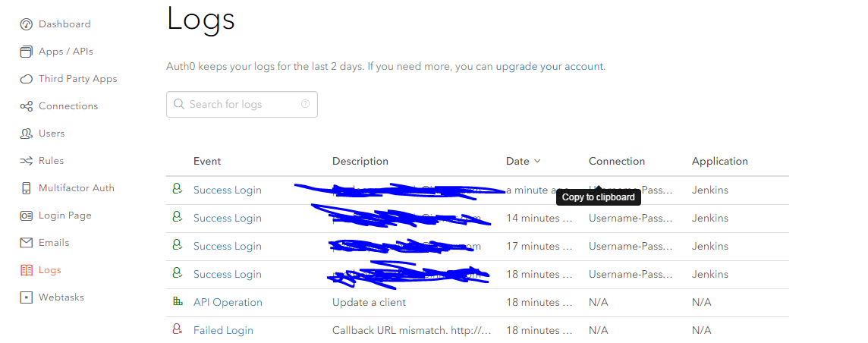The image size is (868, 343).
Task: Open the Dashboard menu item
Action: (x=64, y=24)
